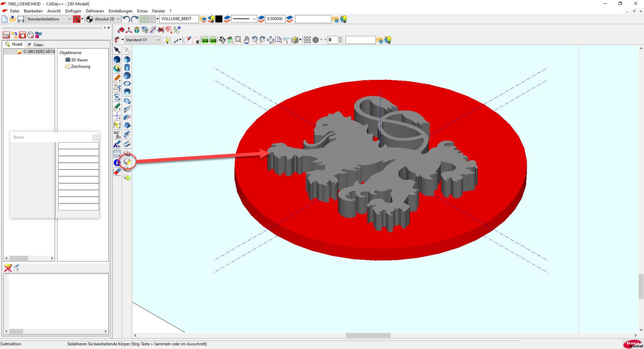Close the Status panel

[95, 137]
